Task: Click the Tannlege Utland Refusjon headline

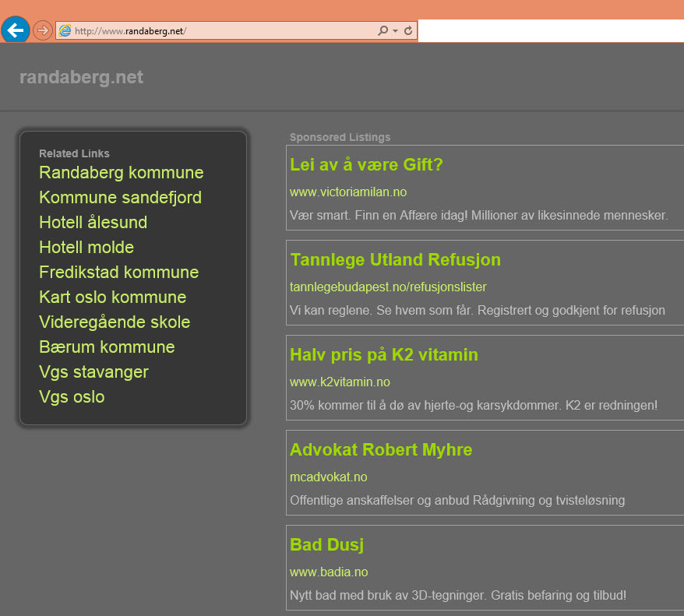Action: (395, 260)
